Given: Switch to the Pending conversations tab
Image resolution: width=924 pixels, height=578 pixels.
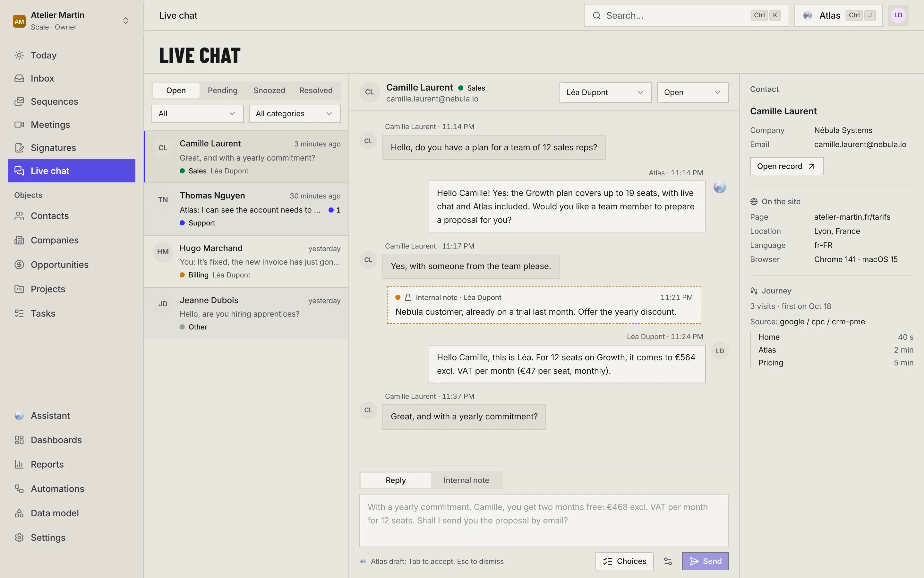Looking at the screenshot, I should 223,91.
